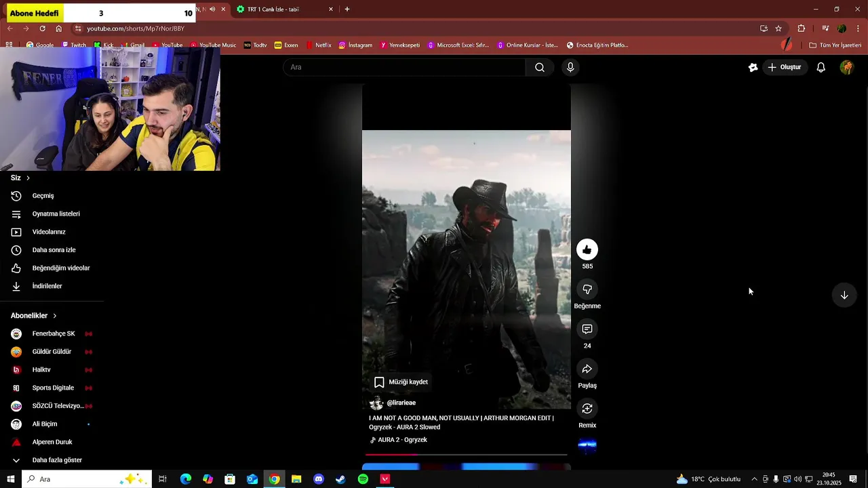The height and width of the screenshot is (488, 868).
Task: Expand the Siz section chevron
Action: pyautogui.click(x=28, y=178)
